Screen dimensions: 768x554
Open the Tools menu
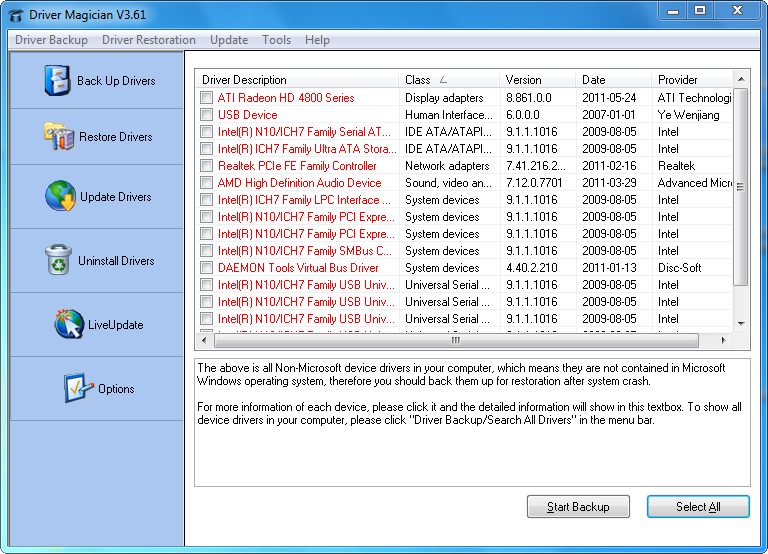pos(276,40)
